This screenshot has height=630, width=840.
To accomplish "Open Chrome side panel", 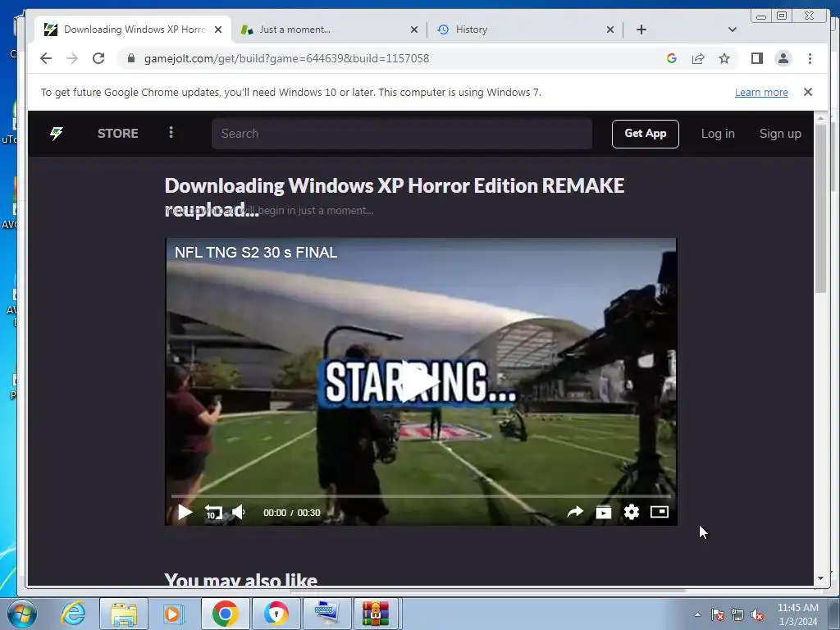I will click(756, 58).
